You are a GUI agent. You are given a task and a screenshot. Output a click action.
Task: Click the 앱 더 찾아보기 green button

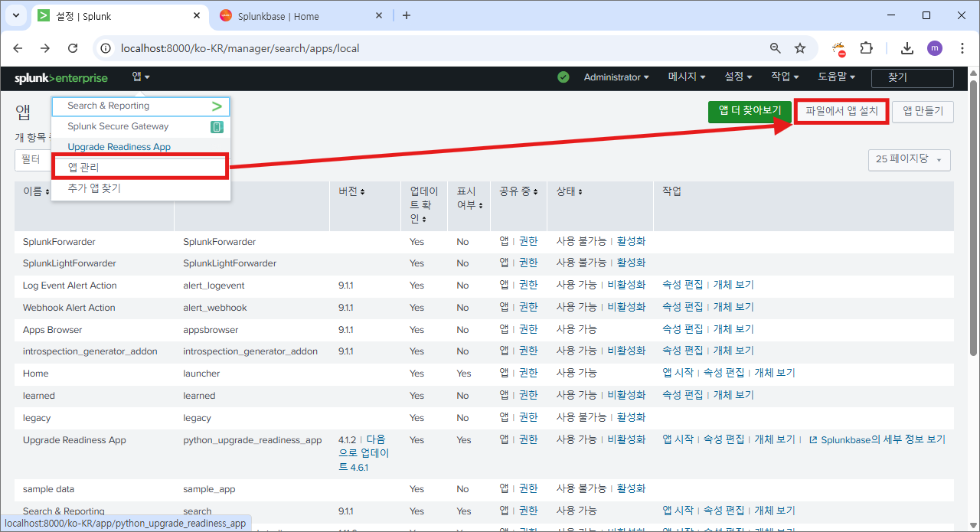[750, 111]
